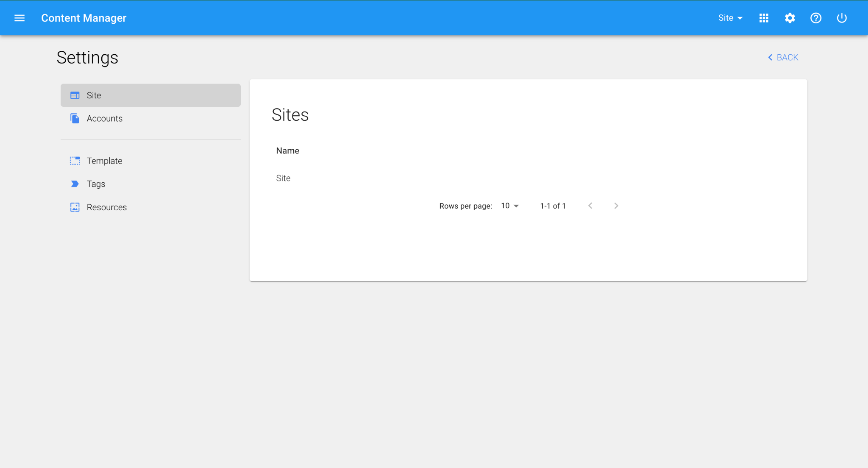Expand the Site dropdown in header

tap(730, 18)
